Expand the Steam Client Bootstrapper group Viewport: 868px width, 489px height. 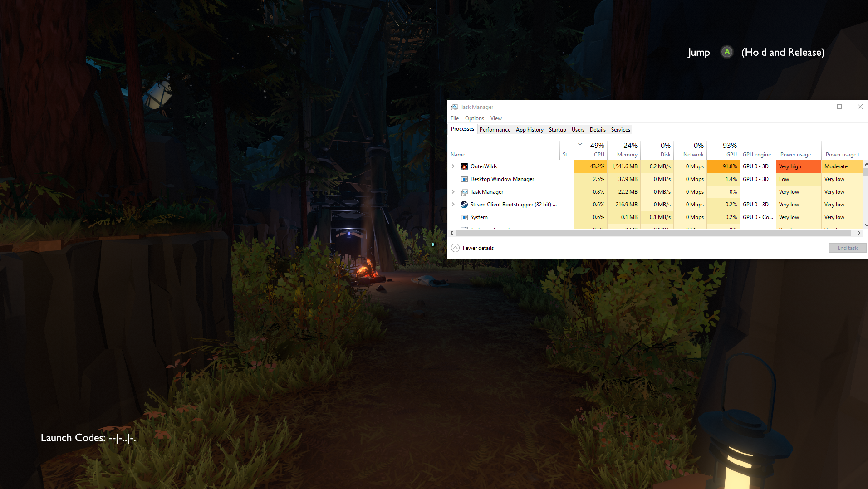click(x=453, y=205)
